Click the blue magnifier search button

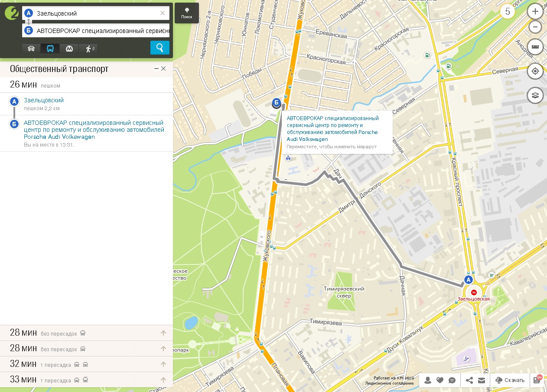160,48
